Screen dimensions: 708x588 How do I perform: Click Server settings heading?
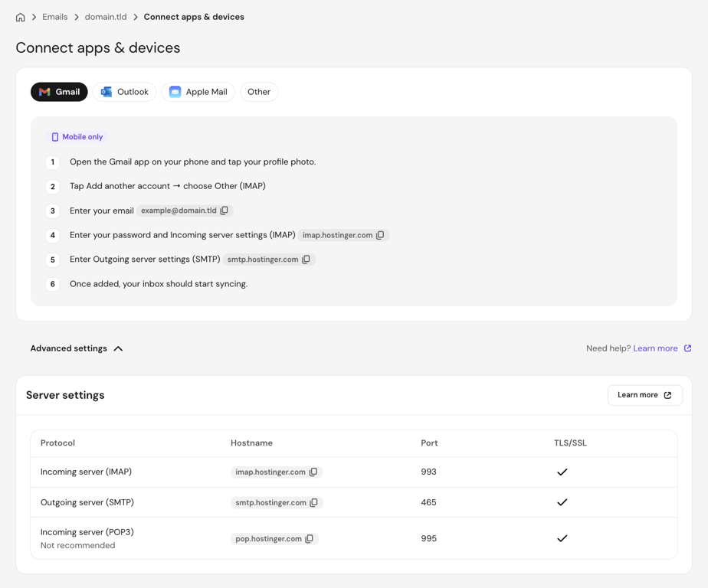pyautogui.click(x=65, y=395)
